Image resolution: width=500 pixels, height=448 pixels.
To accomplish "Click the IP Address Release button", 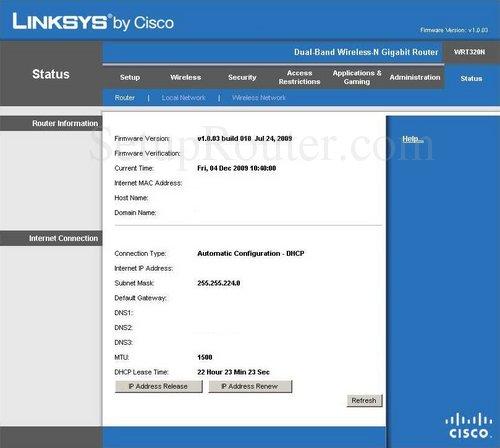I will (x=159, y=387).
